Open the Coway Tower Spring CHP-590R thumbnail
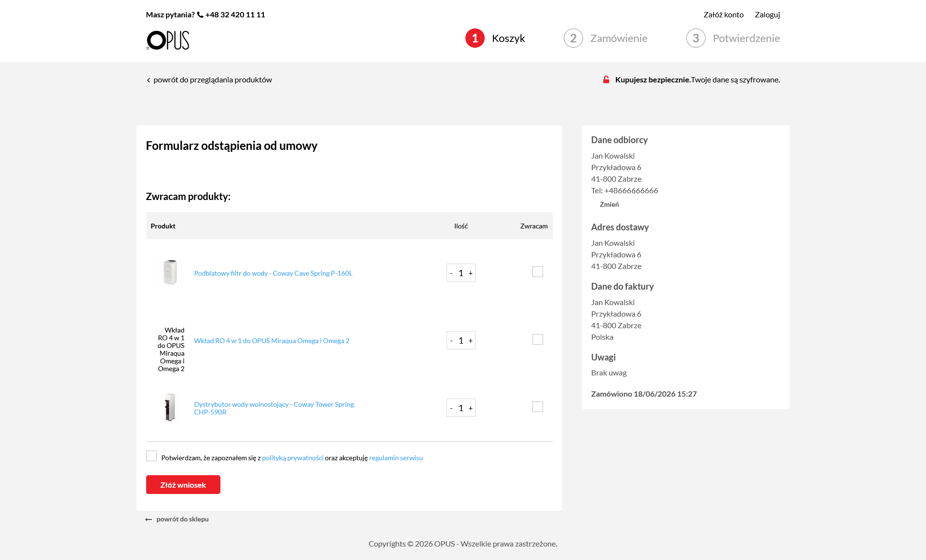926x560 pixels. coord(170,408)
